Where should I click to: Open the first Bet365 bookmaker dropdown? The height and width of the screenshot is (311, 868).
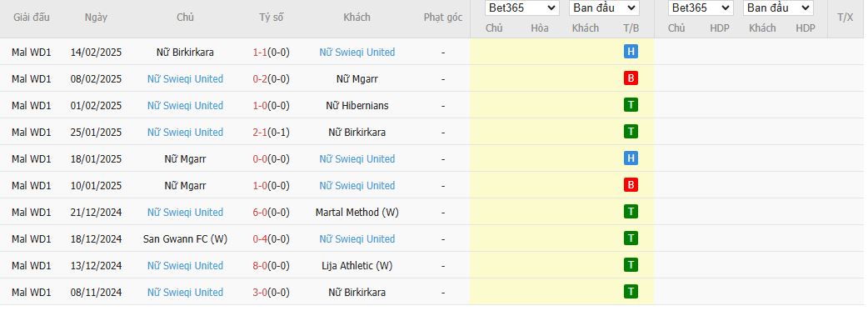pyautogui.click(x=522, y=8)
